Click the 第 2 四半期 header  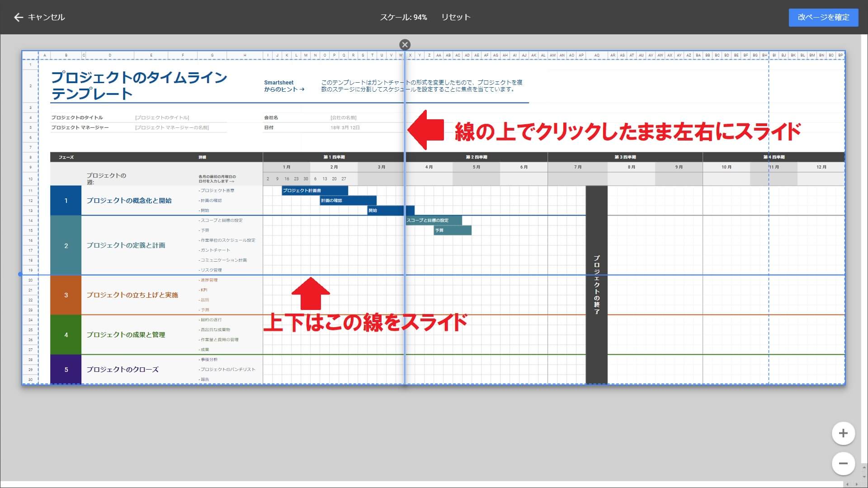pos(476,157)
